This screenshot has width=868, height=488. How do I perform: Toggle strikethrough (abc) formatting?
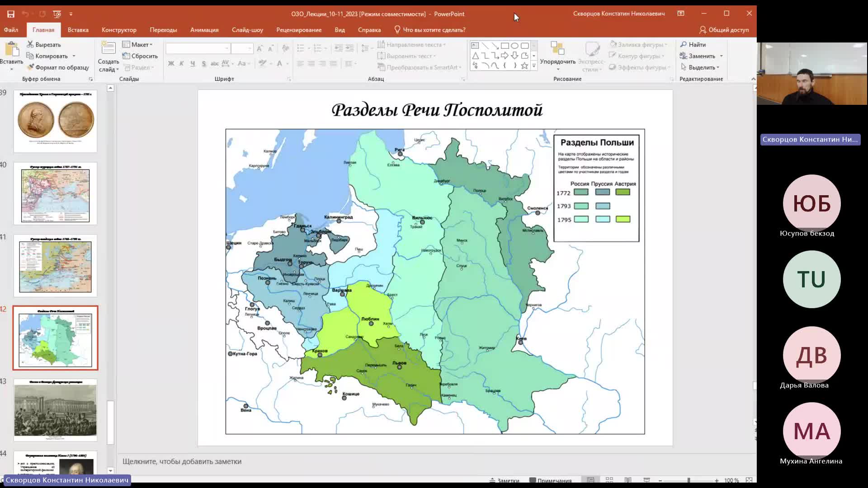tap(215, 64)
